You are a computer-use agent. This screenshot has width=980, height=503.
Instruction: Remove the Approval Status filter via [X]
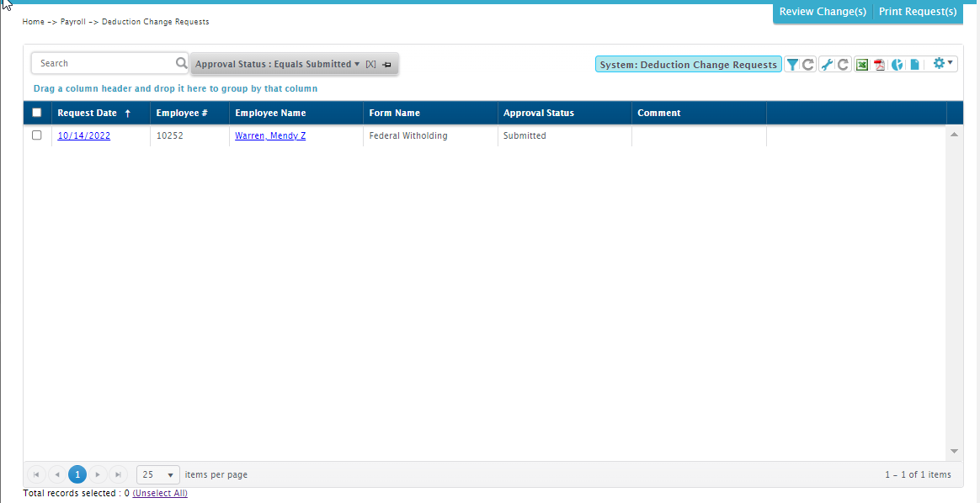[x=370, y=64]
